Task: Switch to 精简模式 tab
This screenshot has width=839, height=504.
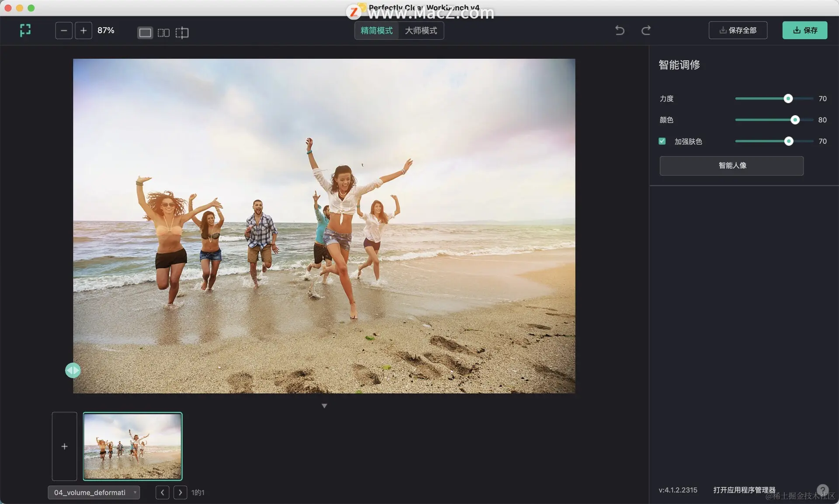Action: pyautogui.click(x=377, y=31)
